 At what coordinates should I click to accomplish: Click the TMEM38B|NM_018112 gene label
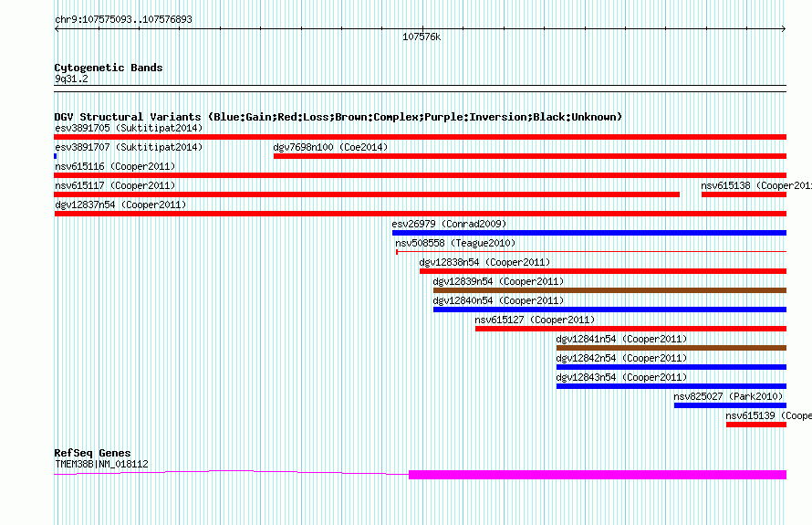[x=101, y=465]
